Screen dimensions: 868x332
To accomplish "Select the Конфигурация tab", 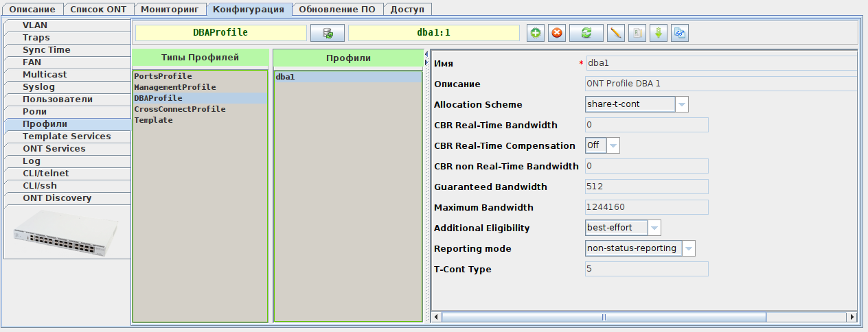I will click(249, 10).
